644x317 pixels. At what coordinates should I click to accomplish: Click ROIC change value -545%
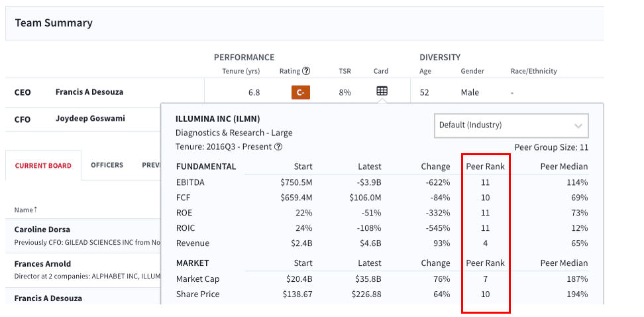438,228
